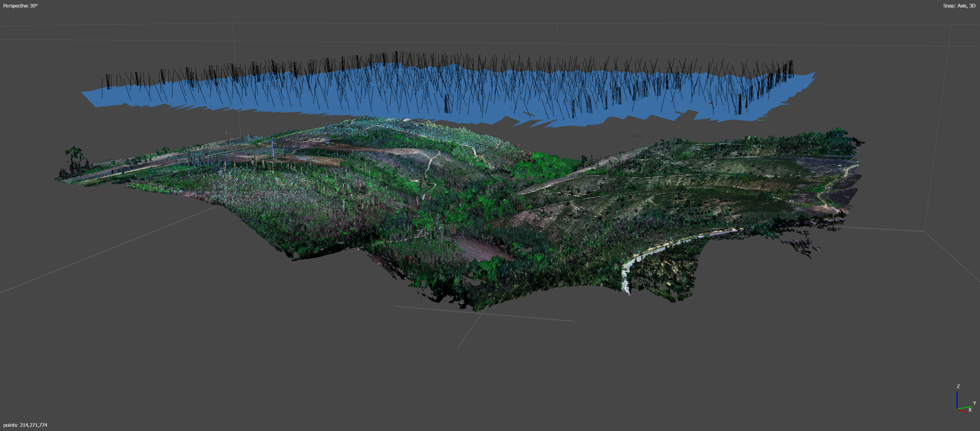Click the blue Z axis line of the gizmo
Image resolution: width=980 pixels, height=431 pixels.
tap(957, 400)
